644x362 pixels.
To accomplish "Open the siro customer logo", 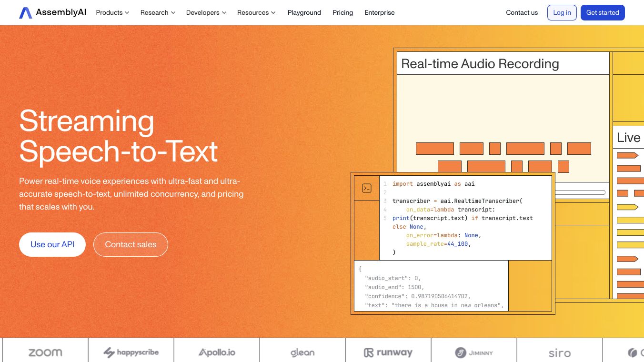I will click(x=560, y=353).
